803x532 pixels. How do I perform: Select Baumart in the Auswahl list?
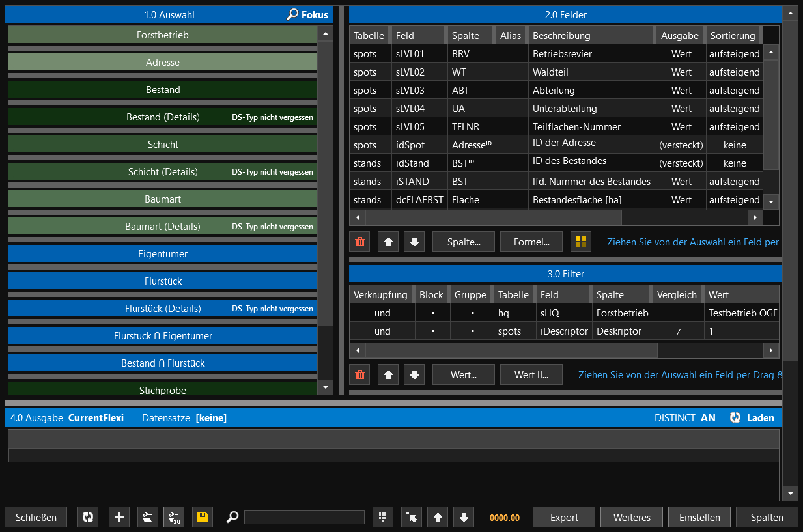click(x=163, y=199)
